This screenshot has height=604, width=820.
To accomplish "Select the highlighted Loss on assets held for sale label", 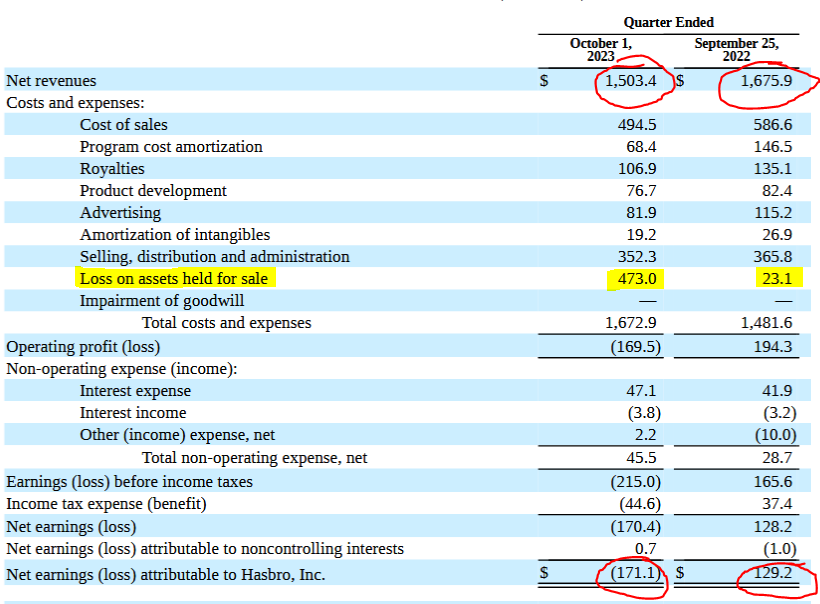I will pyautogui.click(x=174, y=279).
